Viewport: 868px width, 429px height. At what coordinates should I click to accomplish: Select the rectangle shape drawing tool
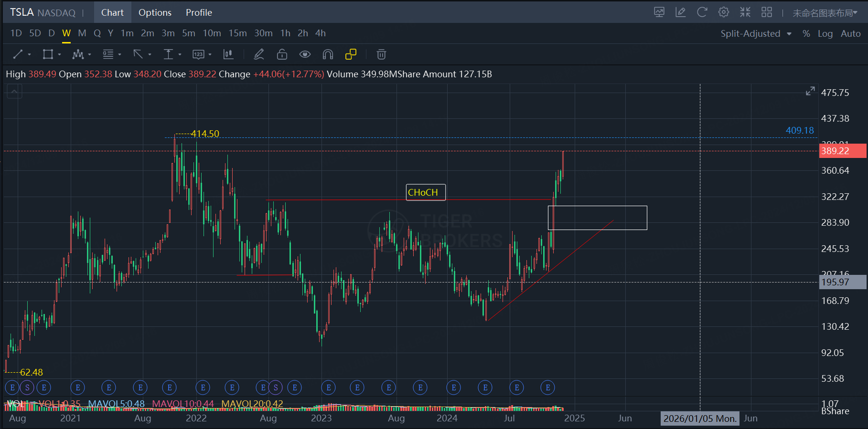[48, 54]
